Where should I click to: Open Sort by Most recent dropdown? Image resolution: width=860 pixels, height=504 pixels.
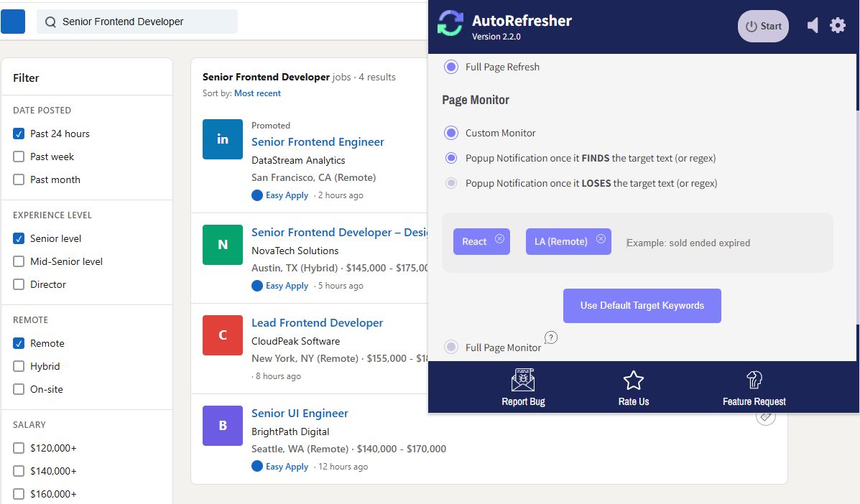click(x=257, y=93)
